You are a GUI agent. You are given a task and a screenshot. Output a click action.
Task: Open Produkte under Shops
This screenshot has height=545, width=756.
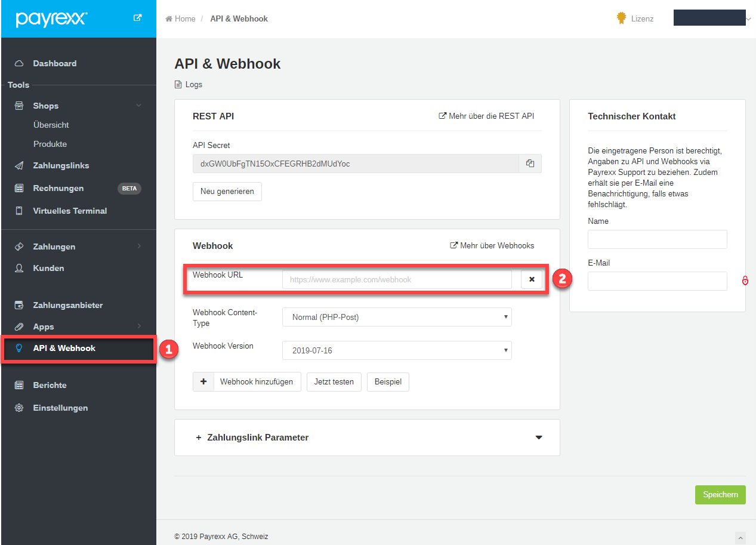coord(50,144)
